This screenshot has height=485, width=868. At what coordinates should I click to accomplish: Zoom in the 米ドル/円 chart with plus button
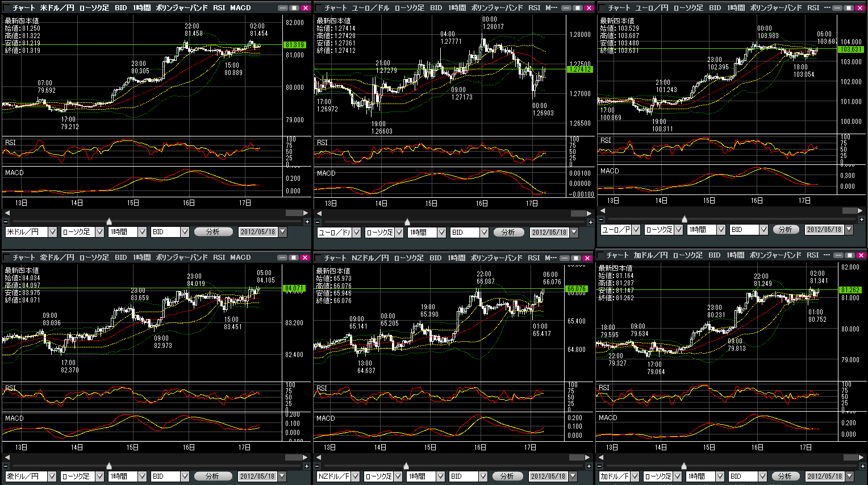click(307, 222)
